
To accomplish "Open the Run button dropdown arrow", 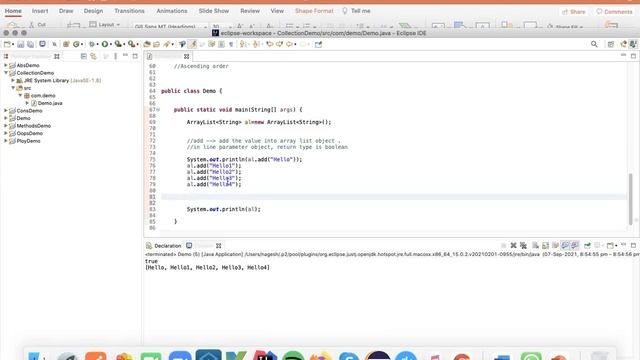I will [x=111, y=44].
